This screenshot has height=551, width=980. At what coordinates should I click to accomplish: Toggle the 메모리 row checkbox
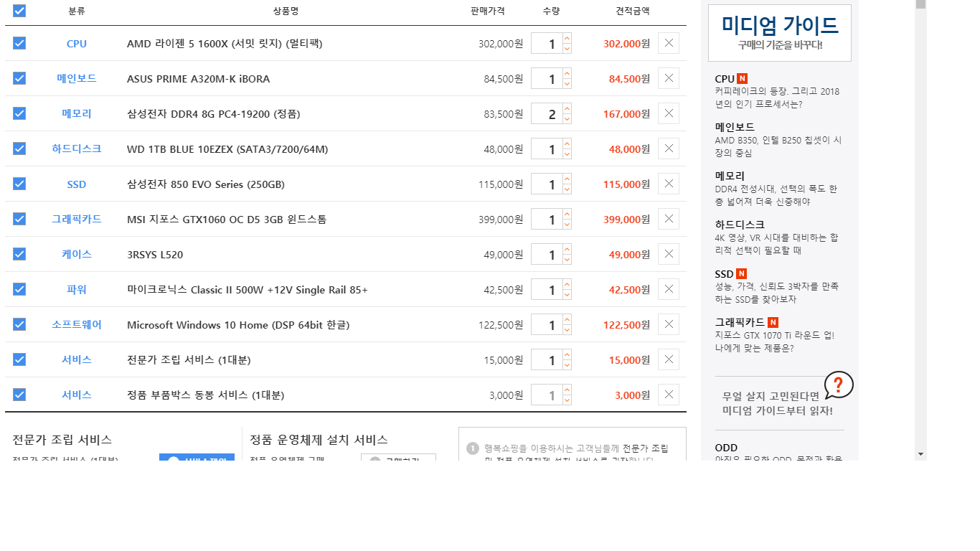point(19,113)
